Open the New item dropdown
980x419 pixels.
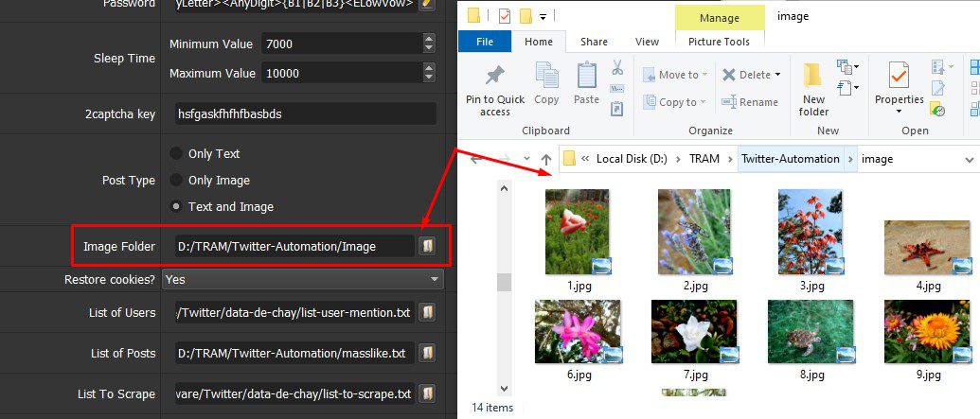[x=848, y=66]
